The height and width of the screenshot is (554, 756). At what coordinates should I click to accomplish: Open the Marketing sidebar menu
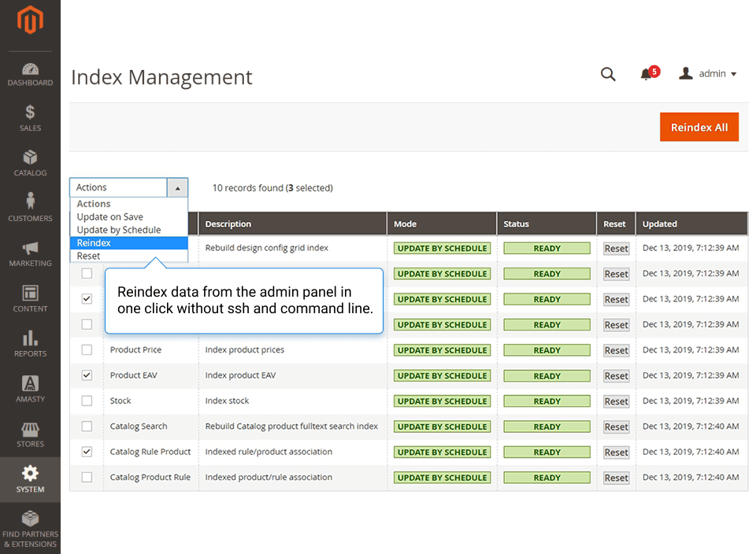30,254
